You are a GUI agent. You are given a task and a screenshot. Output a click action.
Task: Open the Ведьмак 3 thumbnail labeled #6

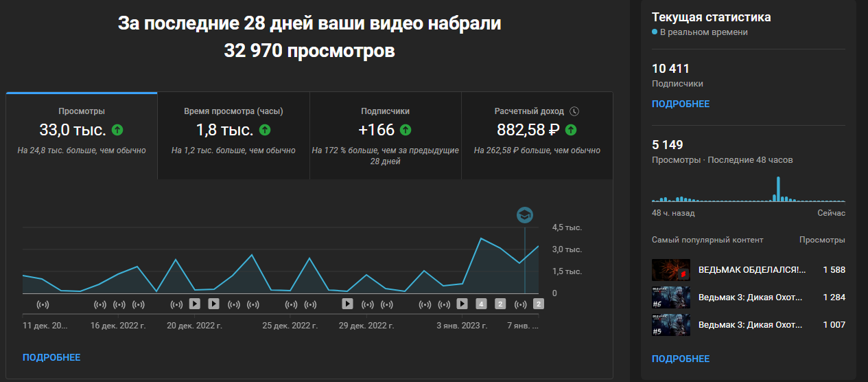[x=670, y=297]
